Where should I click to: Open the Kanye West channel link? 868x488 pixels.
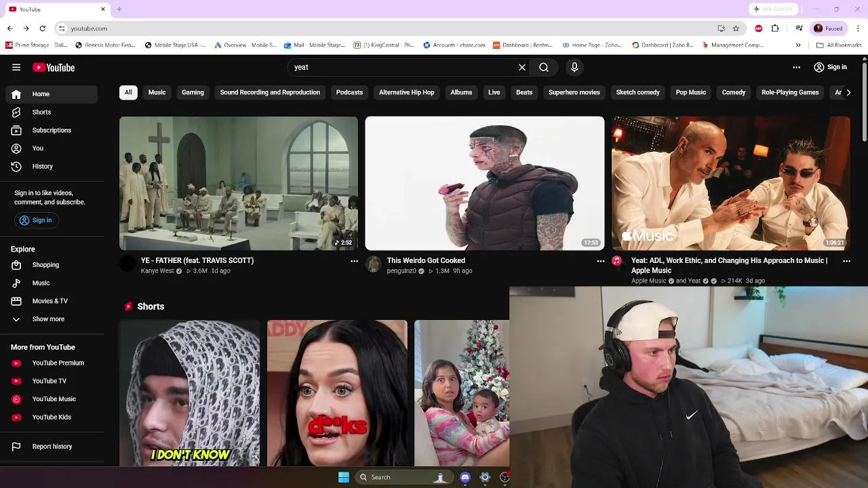157,271
